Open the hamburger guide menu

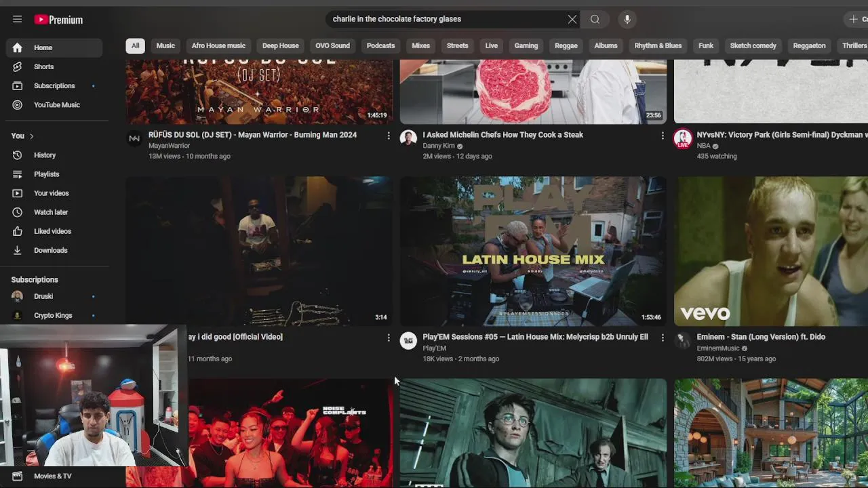coord(17,19)
